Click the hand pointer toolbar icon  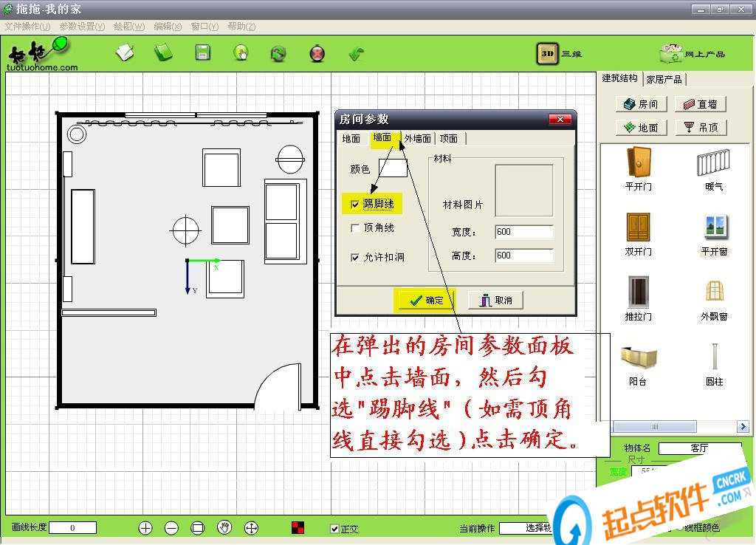(241, 53)
